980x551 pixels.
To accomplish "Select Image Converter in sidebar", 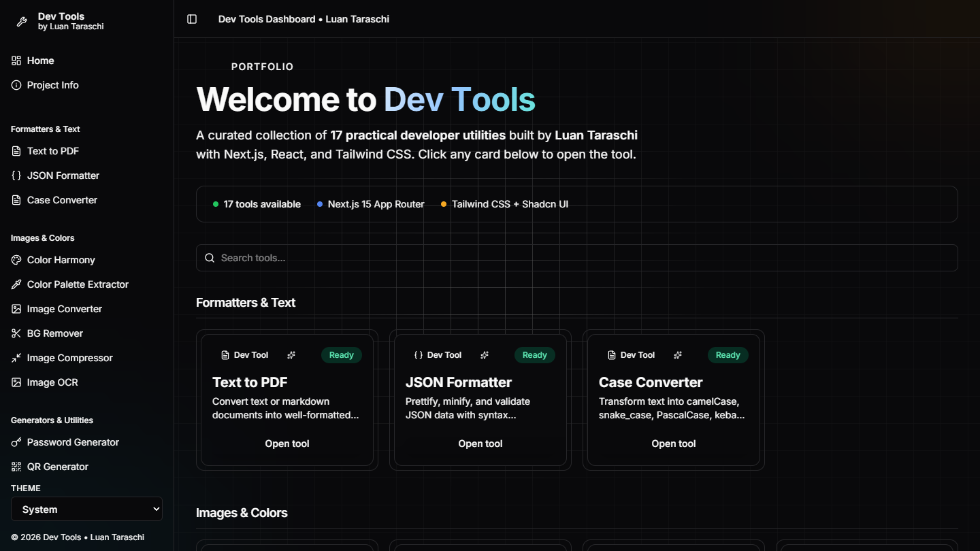I will (x=87, y=309).
